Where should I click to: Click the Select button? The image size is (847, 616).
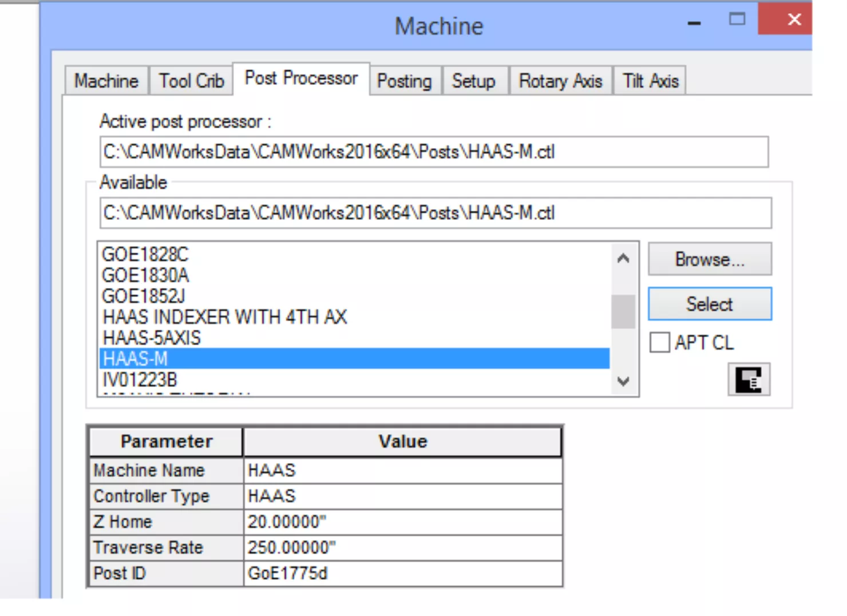pyautogui.click(x=709, y=304)
